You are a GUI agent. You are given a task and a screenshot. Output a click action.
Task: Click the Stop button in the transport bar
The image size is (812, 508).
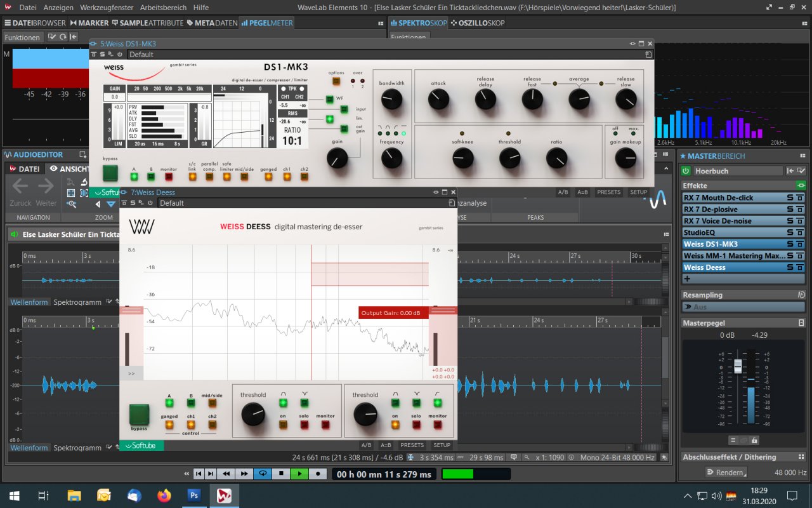(x=280, y=474)
